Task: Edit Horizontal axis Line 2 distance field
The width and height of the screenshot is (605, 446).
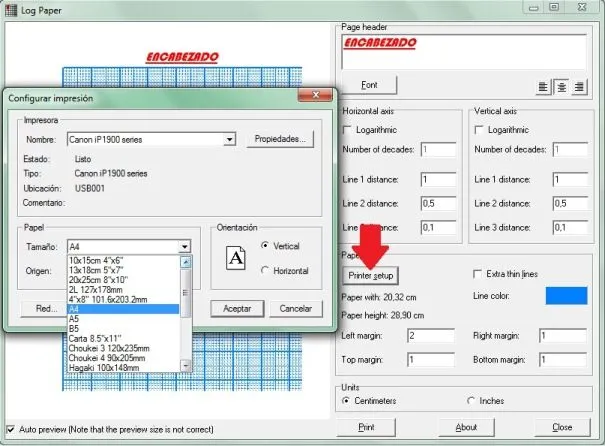Action: (x=438, y=204)
